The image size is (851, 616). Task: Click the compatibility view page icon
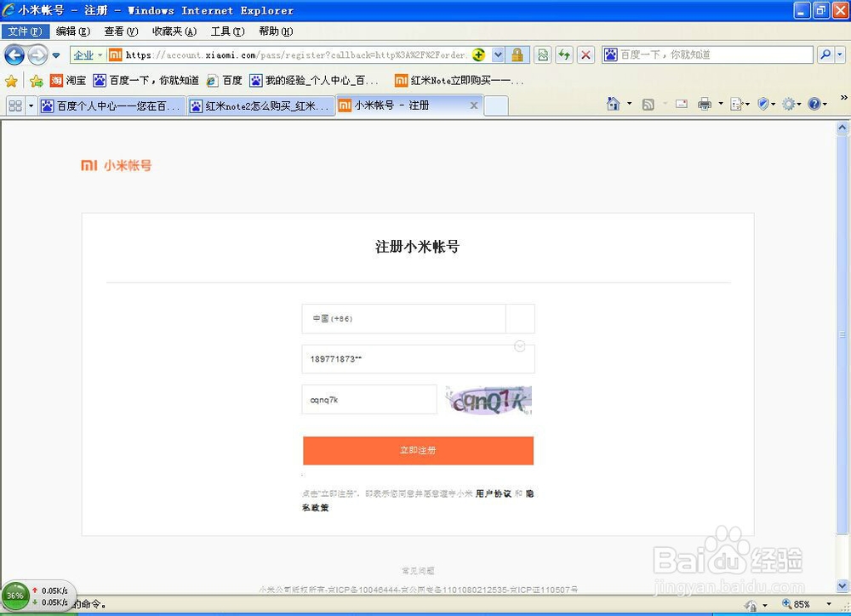[543, 54]
